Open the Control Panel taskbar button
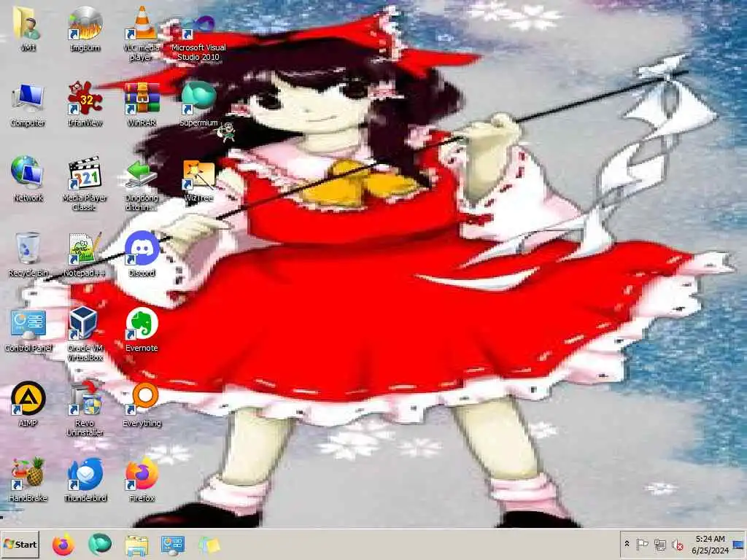 pos(172,544)
